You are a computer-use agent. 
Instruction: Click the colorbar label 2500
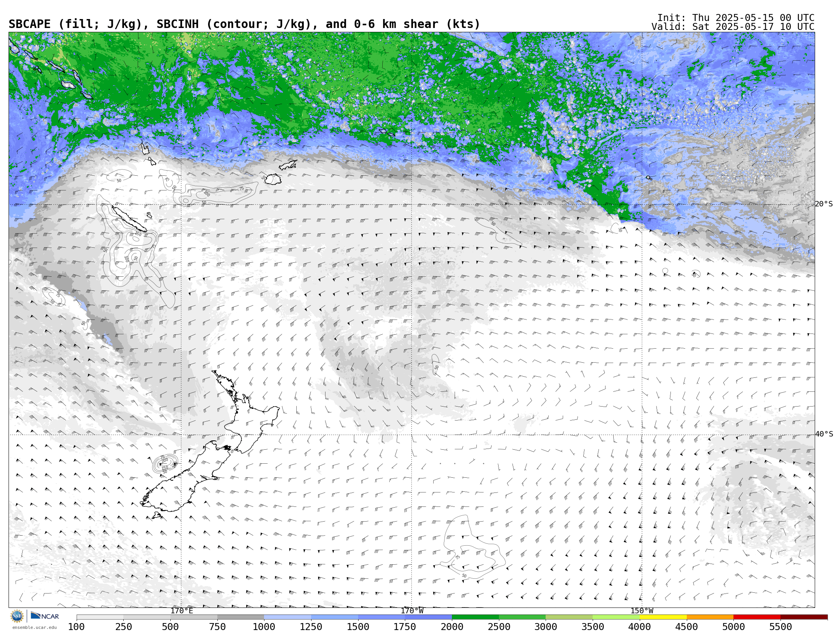click(x=499, y=627)
